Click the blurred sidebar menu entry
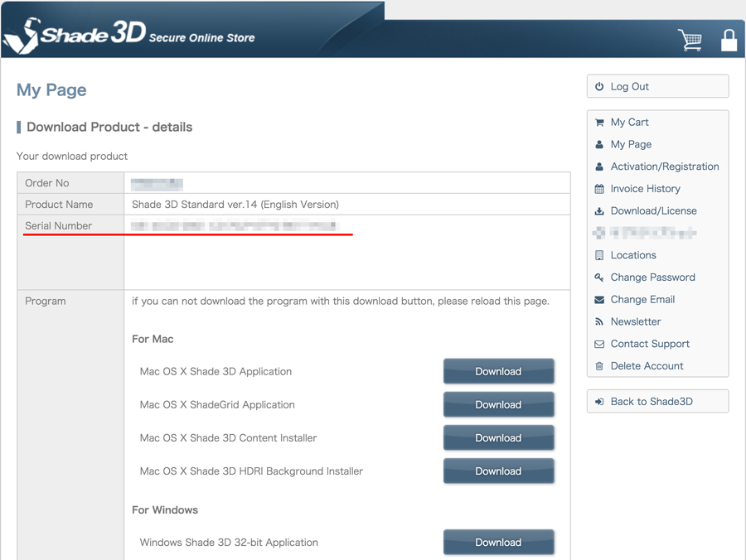The image size is (746, 560). coord(645,233)
